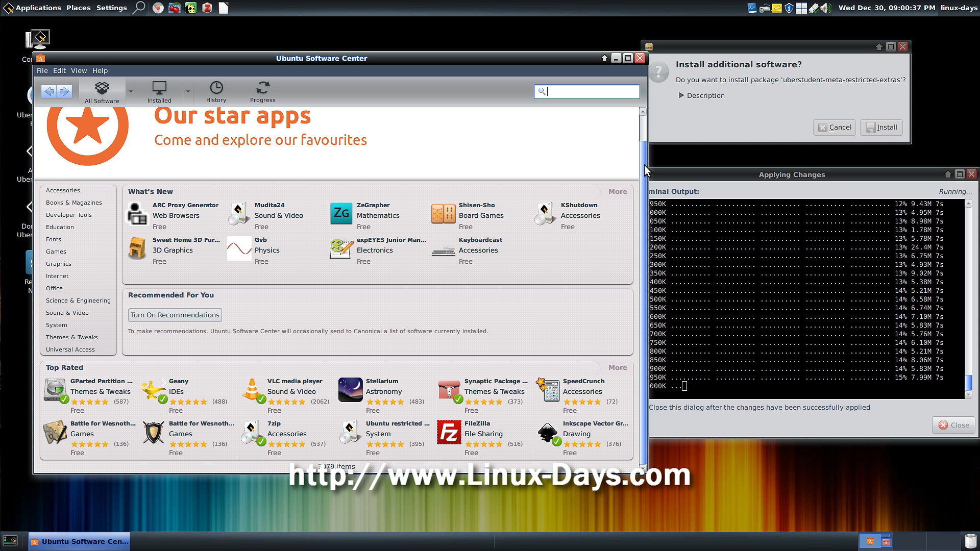This screenshot has height=551, width=980.
Task: Open the expEYES Junior icon
Action: pos(341,249)
